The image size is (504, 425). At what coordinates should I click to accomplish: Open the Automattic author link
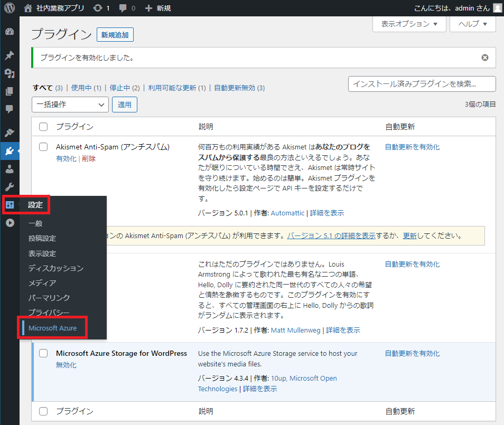tap(288, 213)
